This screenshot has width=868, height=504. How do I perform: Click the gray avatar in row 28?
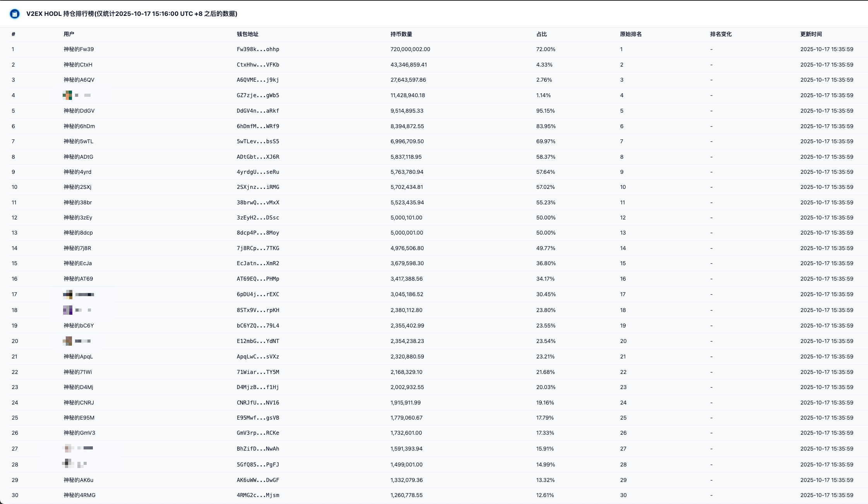pos(68,463)
